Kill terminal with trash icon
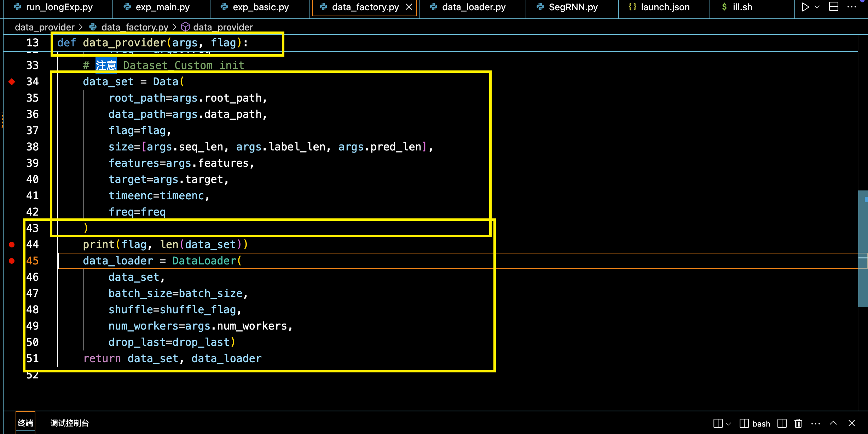 pyautogui.click(x=798, y=423)
